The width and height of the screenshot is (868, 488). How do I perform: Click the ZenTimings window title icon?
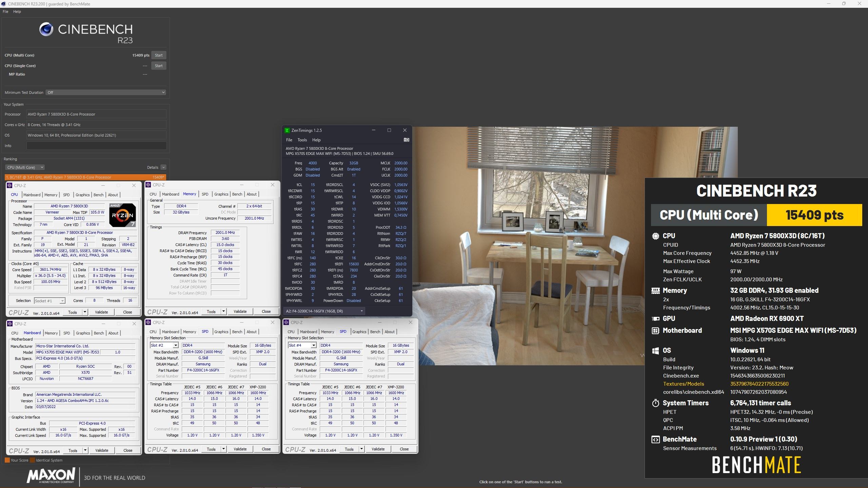pos(287,130)
